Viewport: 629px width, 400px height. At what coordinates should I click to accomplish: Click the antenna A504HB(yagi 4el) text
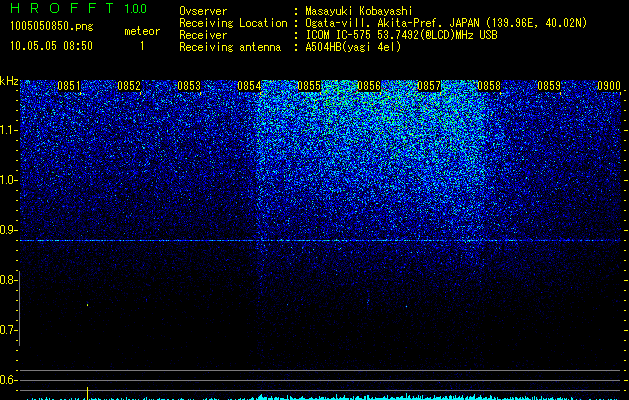(353, 47)
